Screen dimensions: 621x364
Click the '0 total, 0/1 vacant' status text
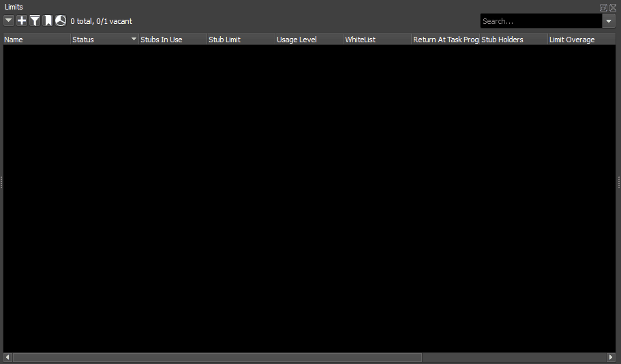coord(102,21)
